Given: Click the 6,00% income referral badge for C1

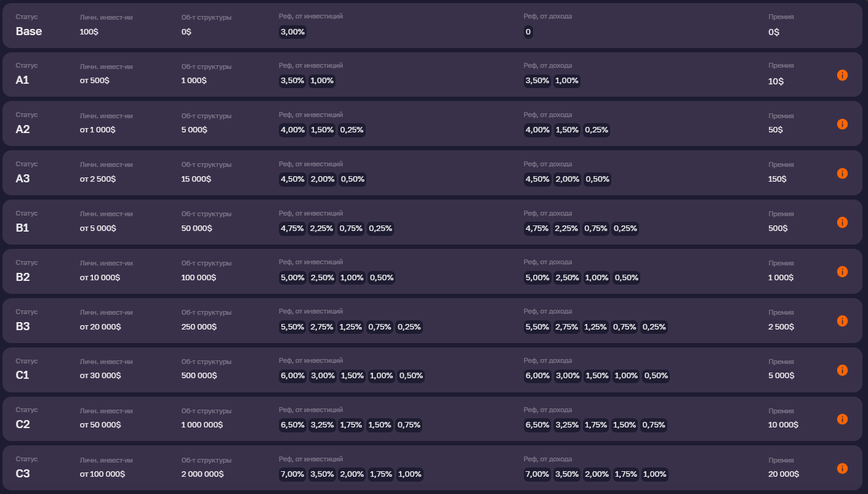Looking at the screenshot, I should pyautogui.click(x=537, y=376).
